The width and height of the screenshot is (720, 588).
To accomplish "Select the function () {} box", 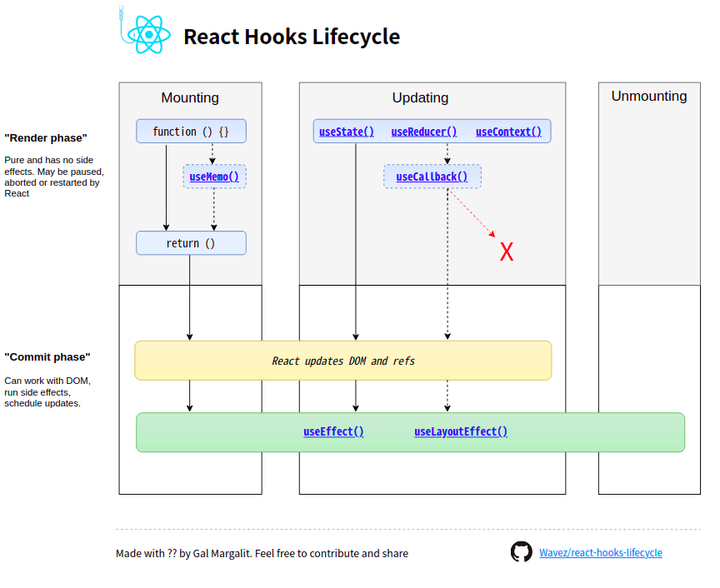I will click(x=191, y=132).
